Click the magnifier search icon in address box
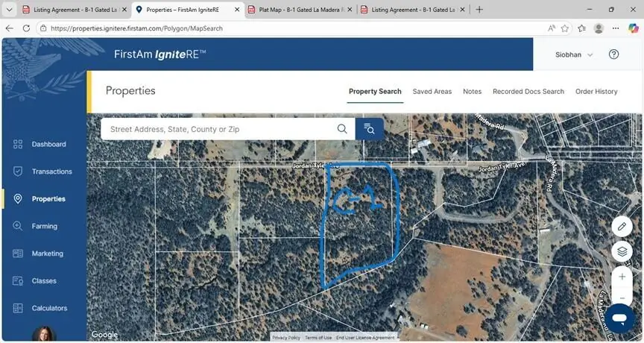The height and width of the screenshot is (343, 644). coord(342,129)
